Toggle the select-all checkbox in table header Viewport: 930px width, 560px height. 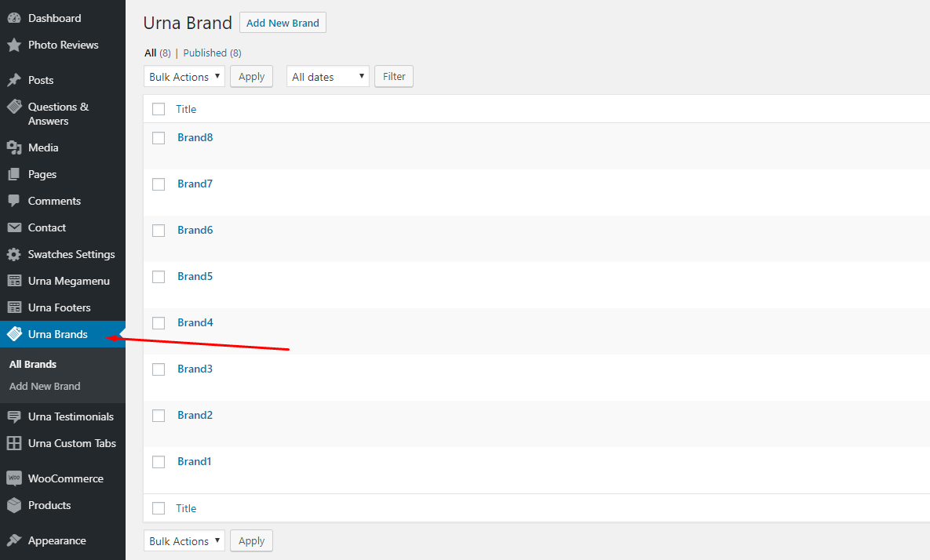click(159, 109)
